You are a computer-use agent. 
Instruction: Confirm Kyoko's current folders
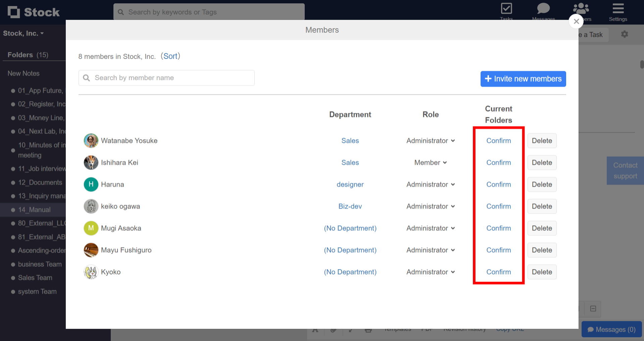(x=498, y=272)
